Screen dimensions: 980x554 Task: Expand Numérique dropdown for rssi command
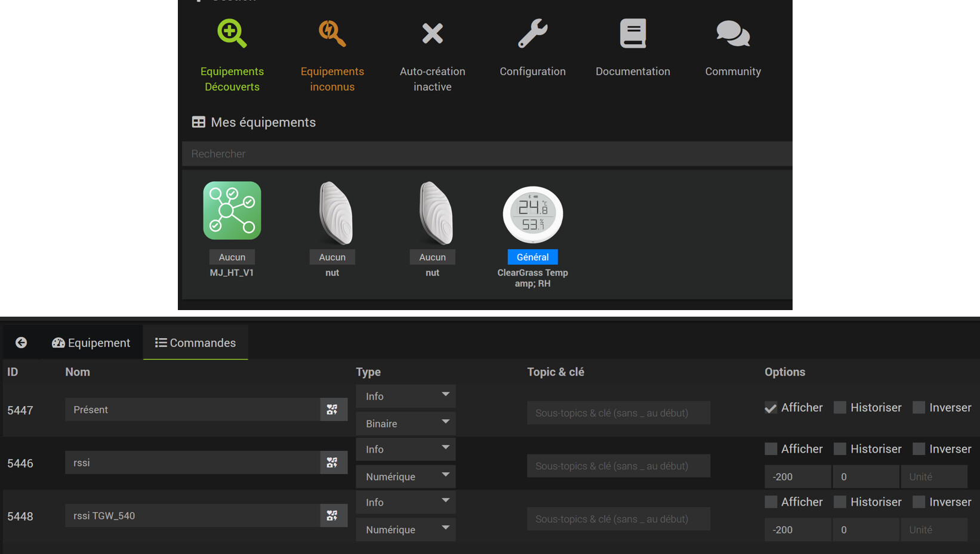tap(406, 476)
